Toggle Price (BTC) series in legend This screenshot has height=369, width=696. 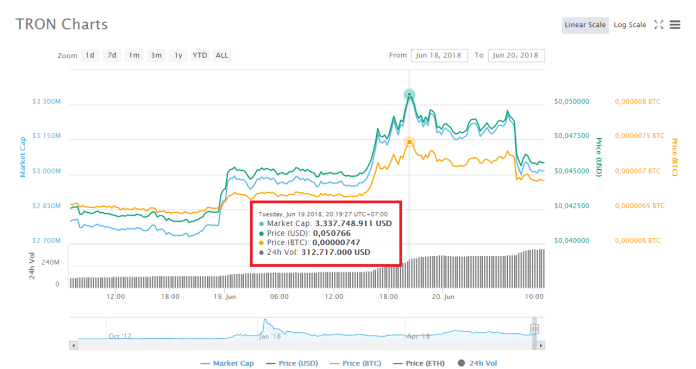[356, 363]
